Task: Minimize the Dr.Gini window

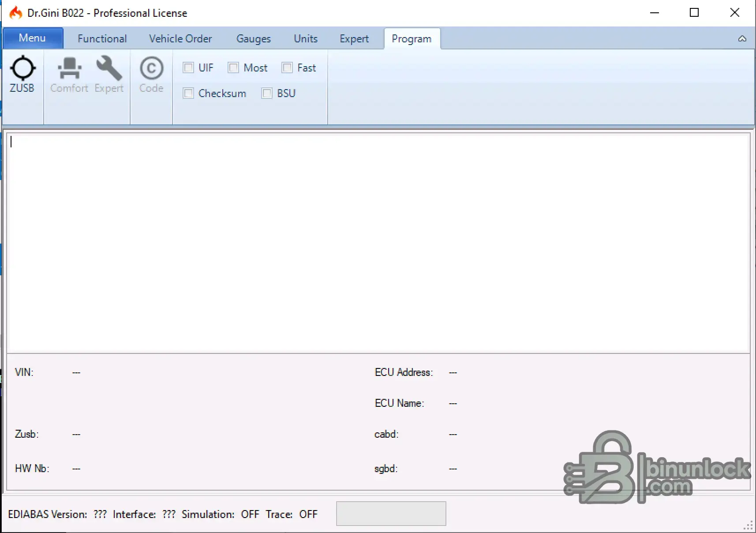Action: (x=655, y=13)
